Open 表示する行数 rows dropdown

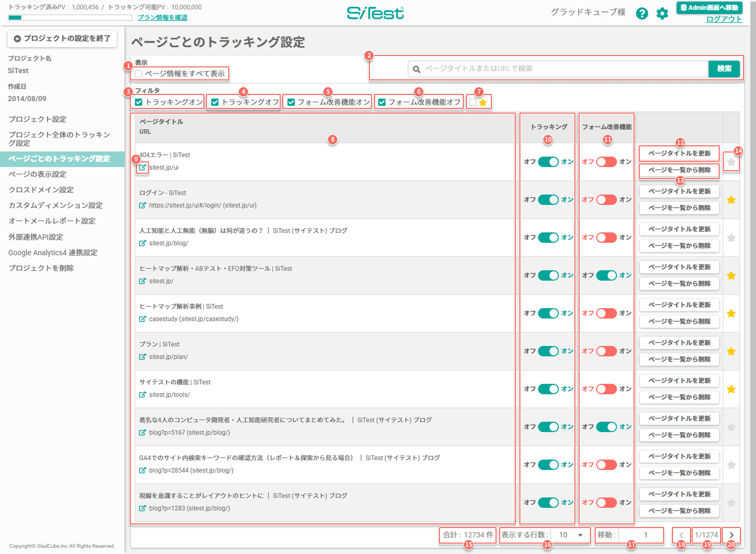(571, 535)
